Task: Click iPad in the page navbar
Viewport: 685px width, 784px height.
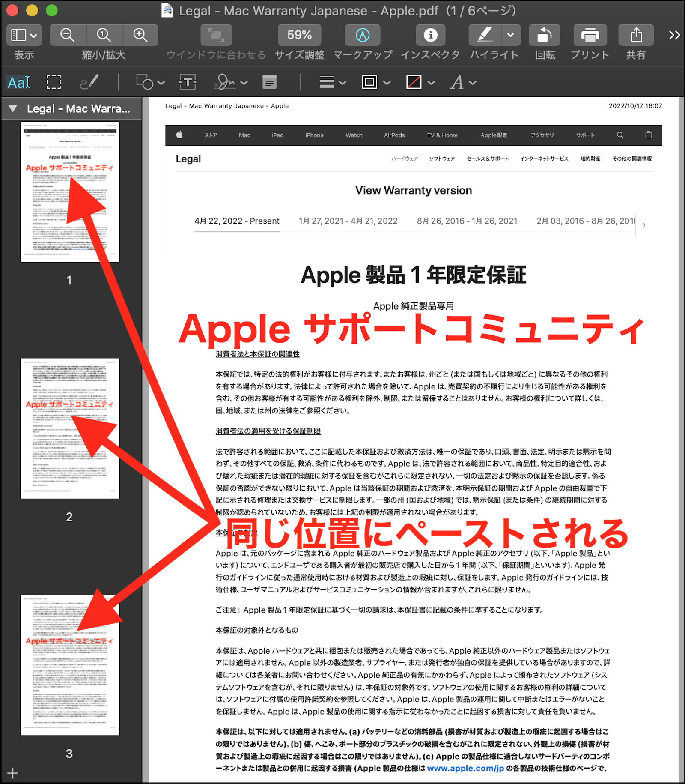Action: pyautogui.click(x=277, y=135)
